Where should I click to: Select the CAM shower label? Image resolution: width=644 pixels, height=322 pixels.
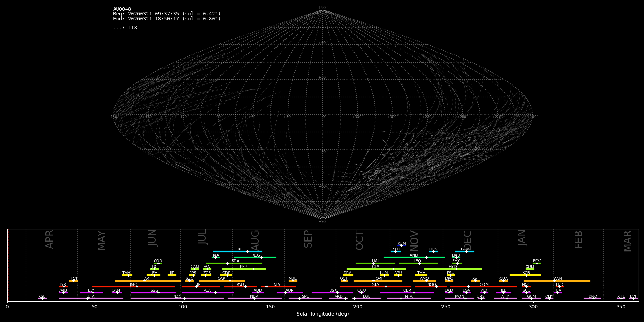pyautogui.click(x=116, y=291)
